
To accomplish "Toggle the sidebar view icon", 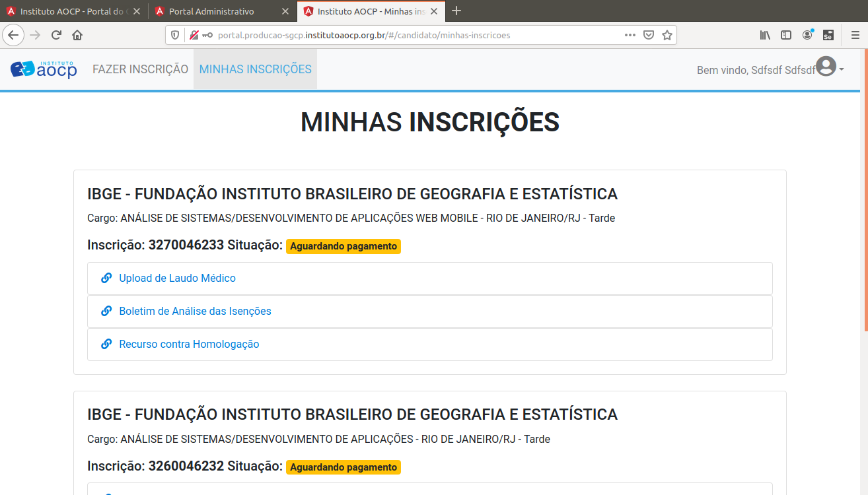I will click(x=786, y=35).
